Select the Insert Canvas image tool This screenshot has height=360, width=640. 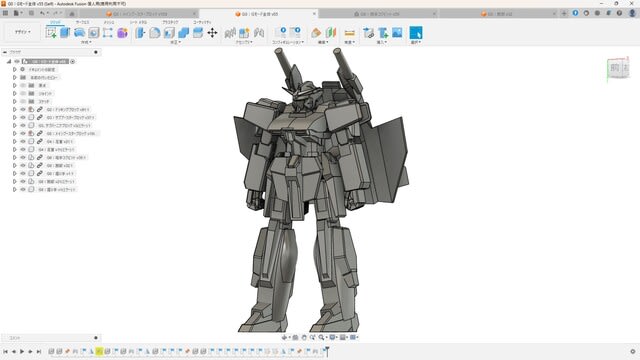[x=397, y=33]
